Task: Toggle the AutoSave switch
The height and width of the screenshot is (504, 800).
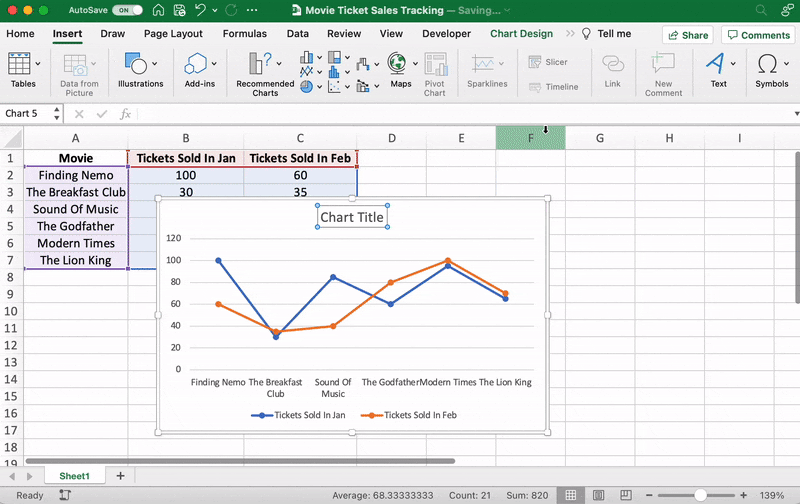Action: (128, 10)
